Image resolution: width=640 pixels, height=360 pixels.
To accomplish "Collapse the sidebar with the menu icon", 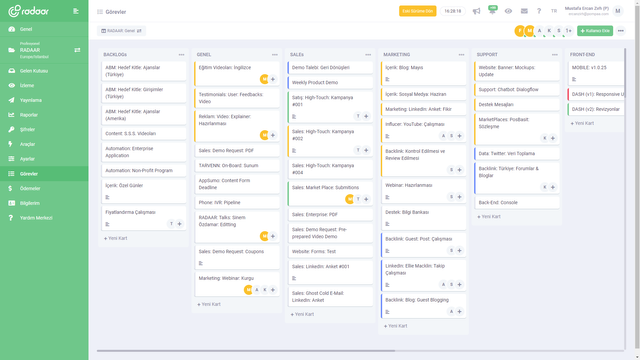I will click(76, 11).
